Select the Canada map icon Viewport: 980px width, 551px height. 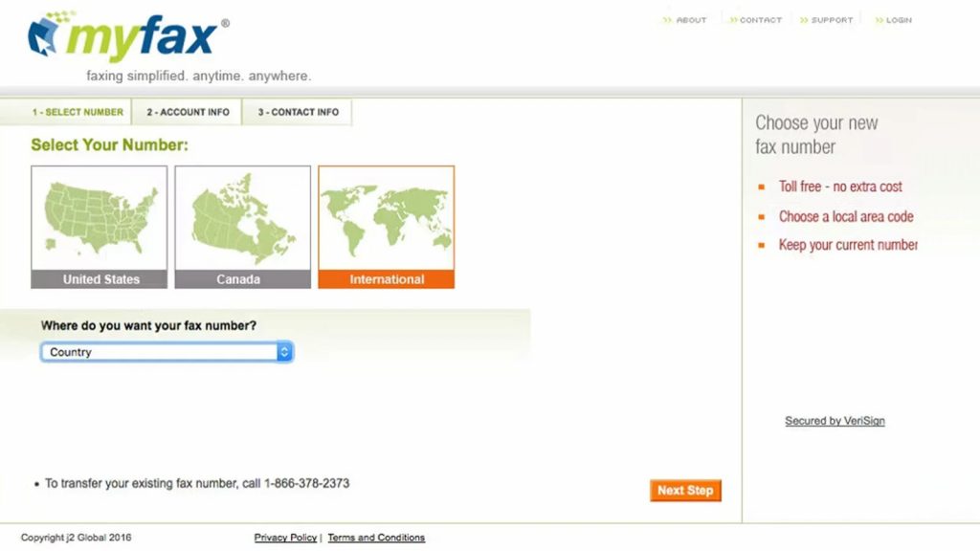(242, 220)
